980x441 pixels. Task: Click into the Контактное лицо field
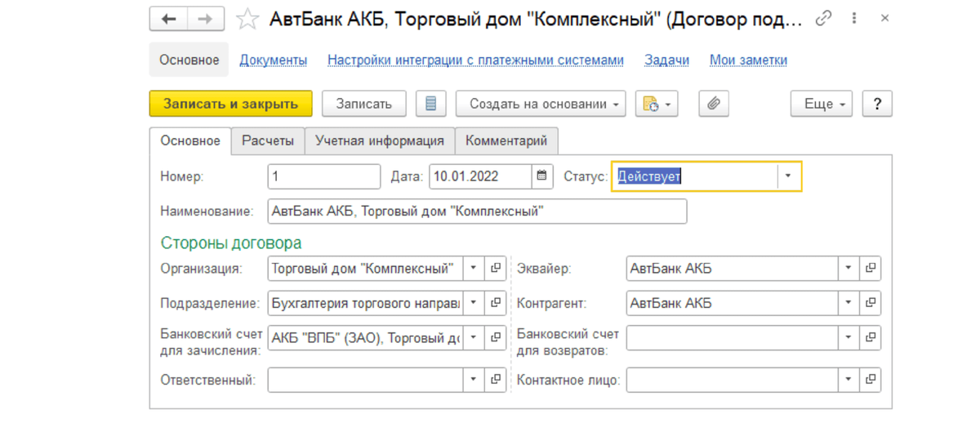click(x=733, y=380)
